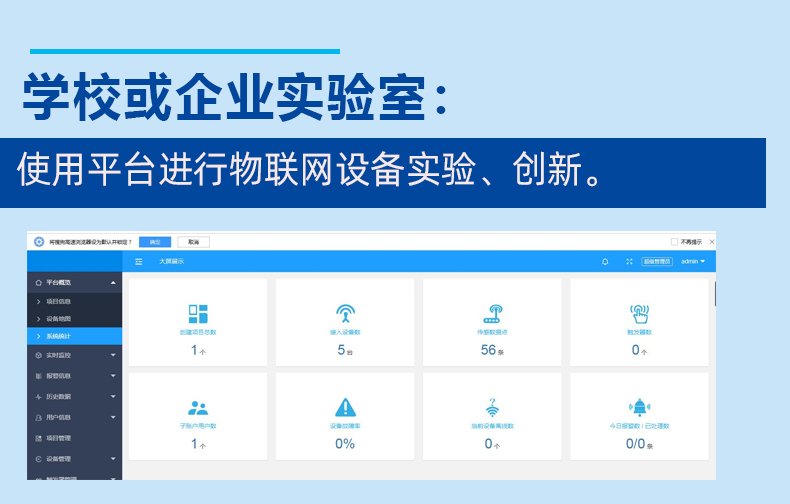Click the browser logo in the prompt bar
Viewport: 790px width, 504px height.
[39, 242]
